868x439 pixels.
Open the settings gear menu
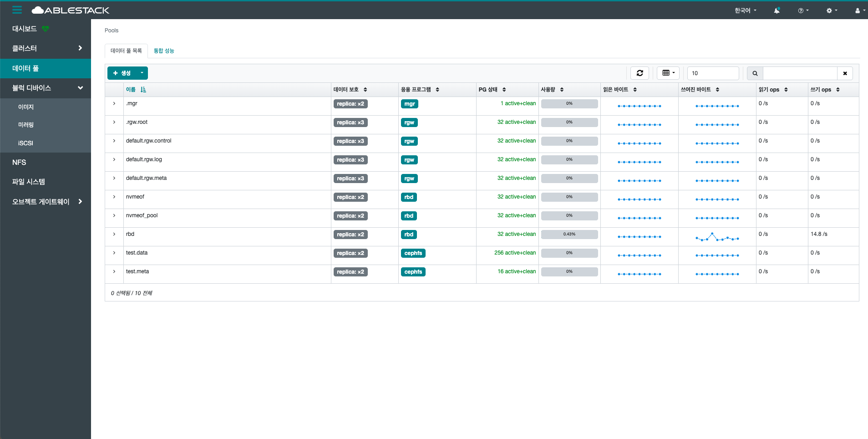pos(832,10)
